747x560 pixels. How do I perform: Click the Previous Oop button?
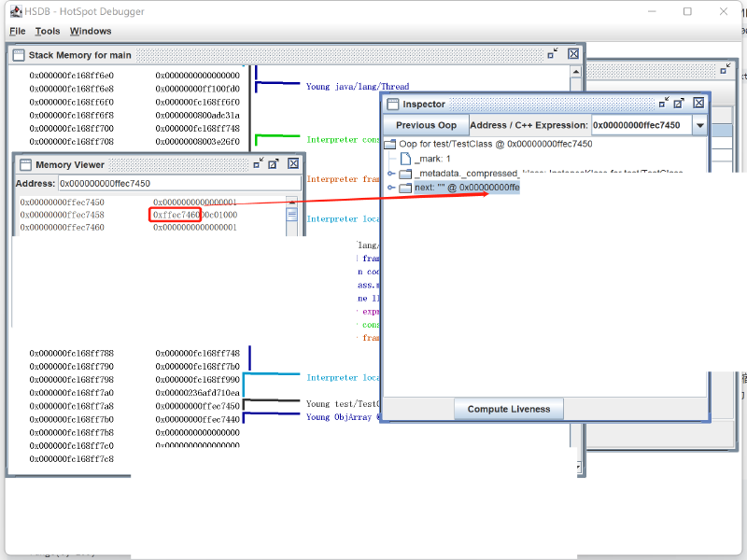click(426, 125)
